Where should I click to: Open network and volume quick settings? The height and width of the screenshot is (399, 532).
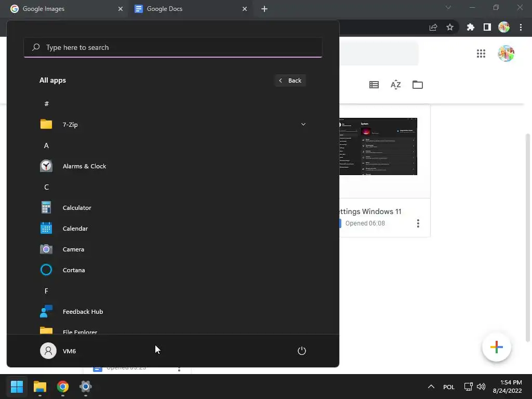(x=475, y=387)
